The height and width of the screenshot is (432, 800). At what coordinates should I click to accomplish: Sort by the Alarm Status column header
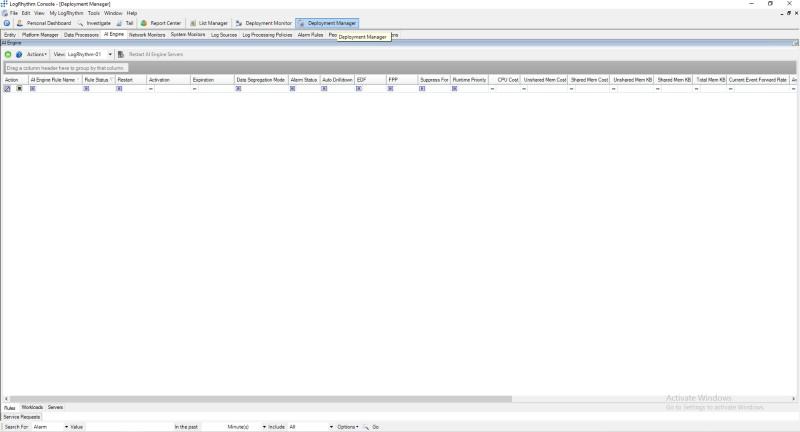point(304,80)
